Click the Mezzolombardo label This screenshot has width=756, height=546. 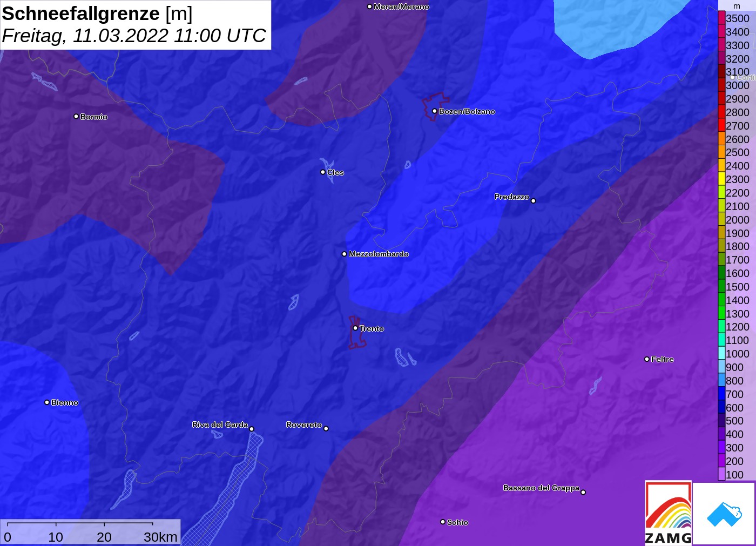[379, 254]
